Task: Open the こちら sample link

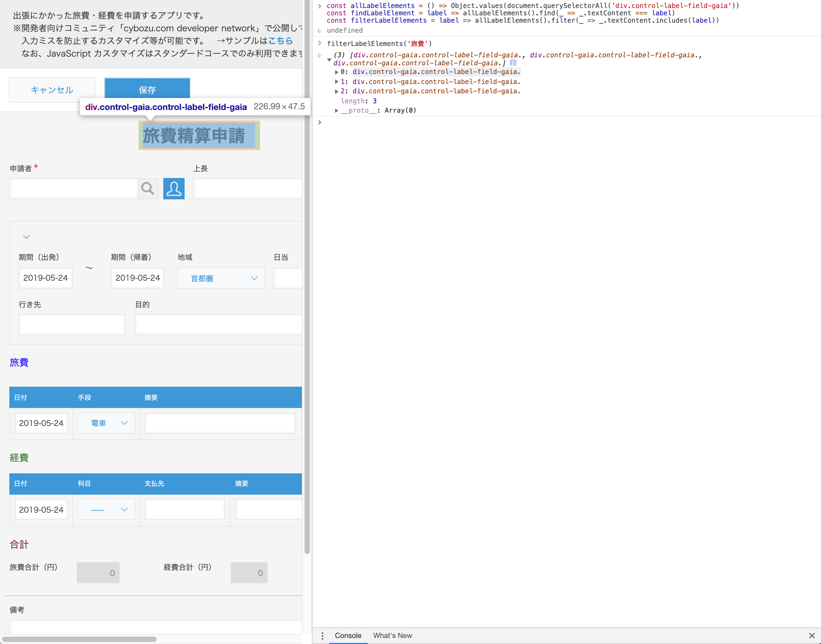Action: tap(281, 41)
